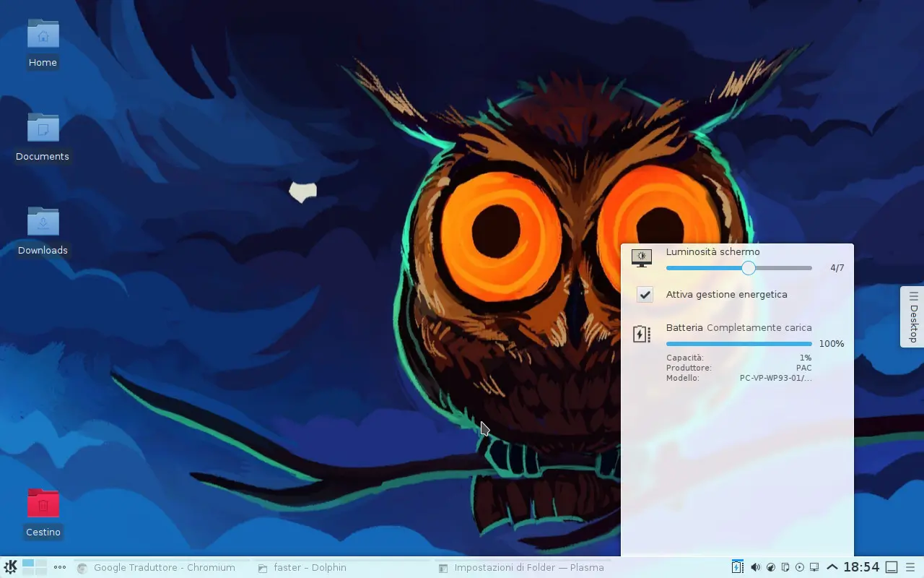Viewport: 924px width, 578px height.
Task: Click the three-dots icon next to pager
Action: [x=60, y=567]
